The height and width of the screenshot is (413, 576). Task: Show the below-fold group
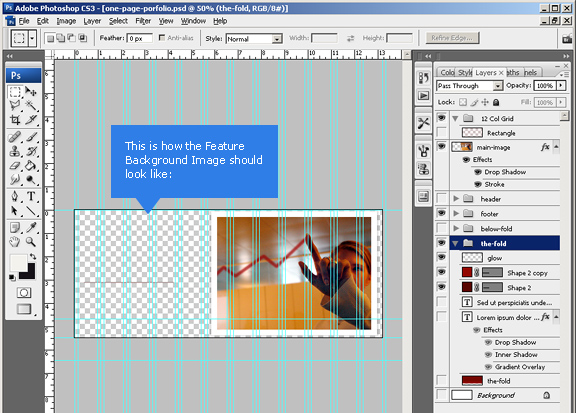pos(442,228)
